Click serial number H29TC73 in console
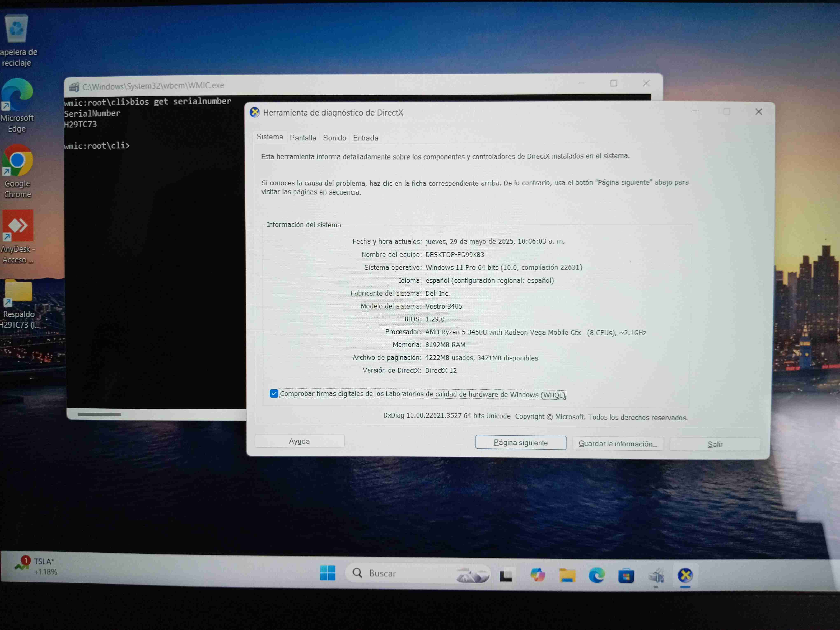This screenshot has width=840, height=630. pyautogui.click(x=80, y=125)
